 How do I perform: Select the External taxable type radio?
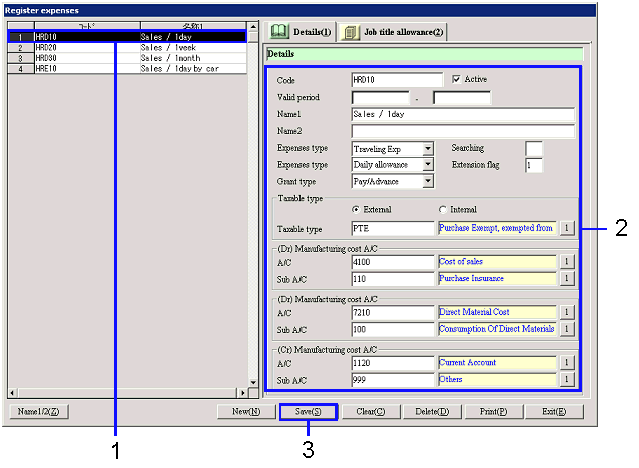click(x=355, y=209)
